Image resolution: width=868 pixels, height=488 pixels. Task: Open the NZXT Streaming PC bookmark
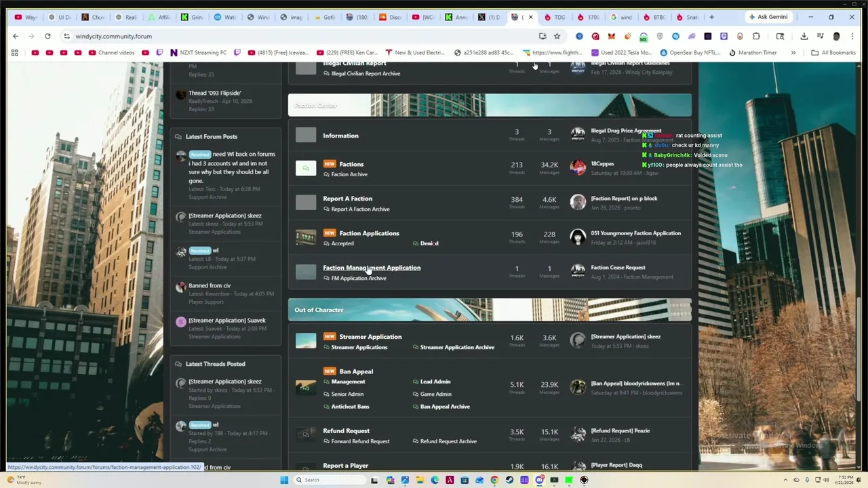point(199,52)
